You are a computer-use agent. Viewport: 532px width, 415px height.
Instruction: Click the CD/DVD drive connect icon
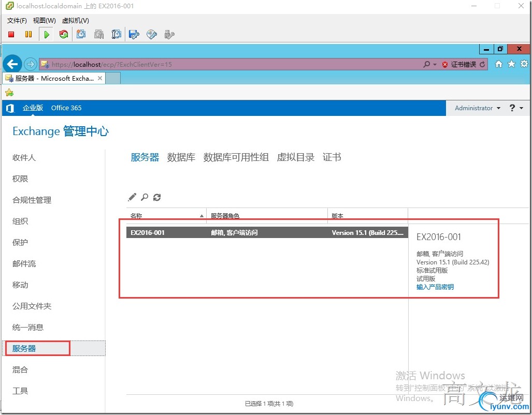tap(152, 34)
